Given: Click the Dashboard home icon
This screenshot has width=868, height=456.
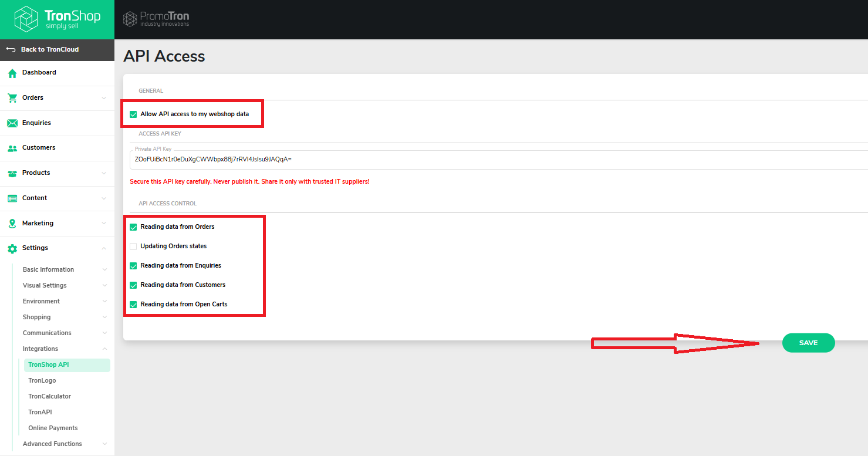Looking at the screenshot, I should pyautogui.click(x=12, y=73).
